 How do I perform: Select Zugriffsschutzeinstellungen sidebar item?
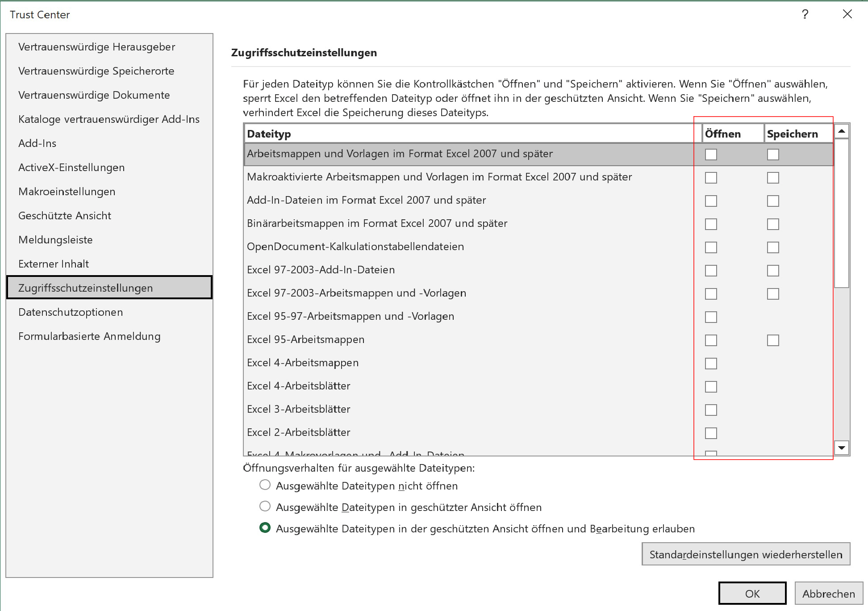(x=109, y=287)
